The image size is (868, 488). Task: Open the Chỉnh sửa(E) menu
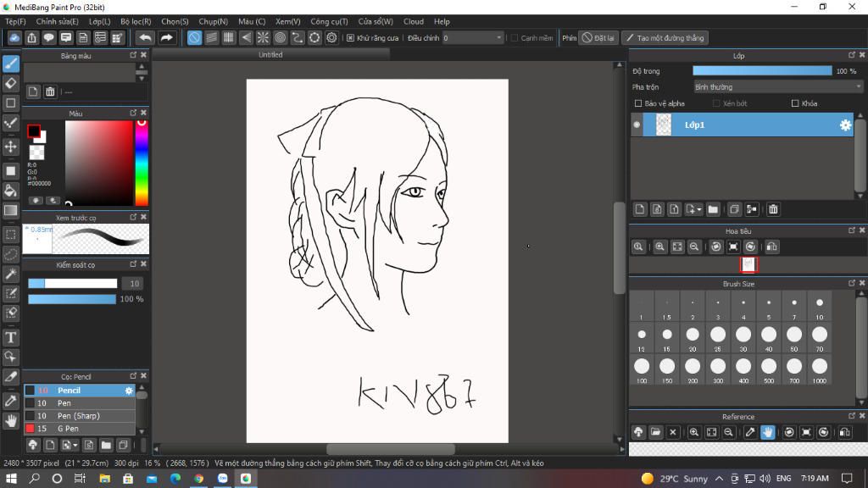pyautogui.click(x=58, y=21)
